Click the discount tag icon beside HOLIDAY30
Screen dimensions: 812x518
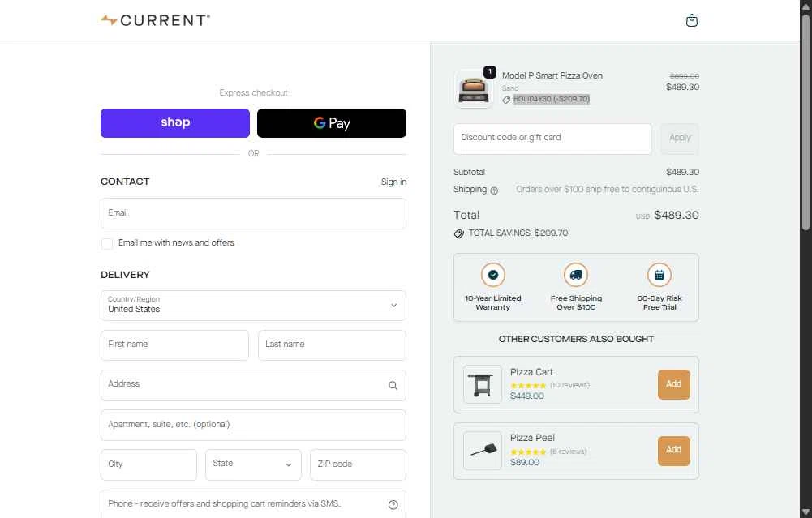[x=506, y=100]
